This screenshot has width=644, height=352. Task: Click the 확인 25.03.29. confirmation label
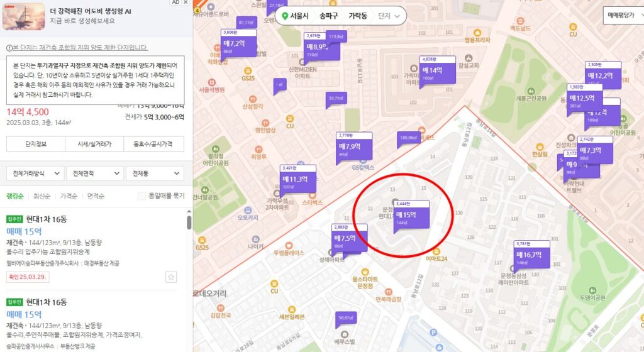28,277
